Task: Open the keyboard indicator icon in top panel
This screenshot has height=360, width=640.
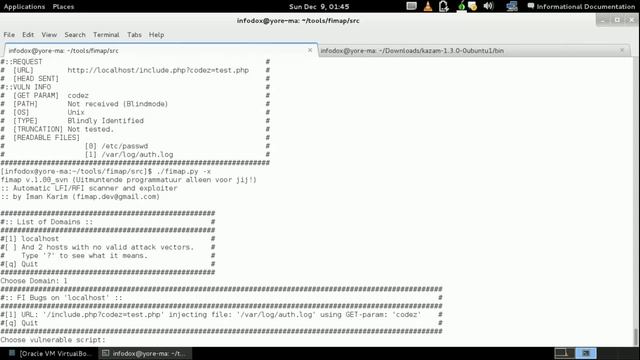Action: pyautogui.click(x=411, y=6)
